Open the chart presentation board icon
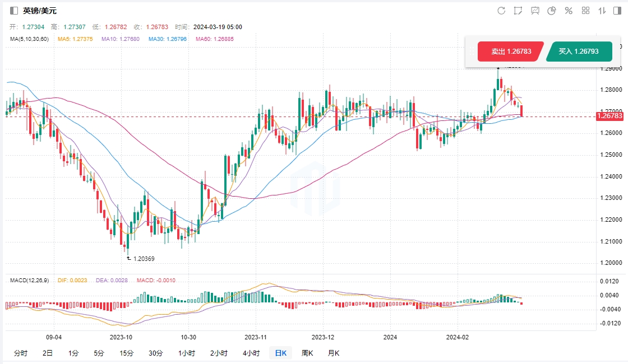The width and height of the screenshot is (628, 364). (x=535, y=11)
